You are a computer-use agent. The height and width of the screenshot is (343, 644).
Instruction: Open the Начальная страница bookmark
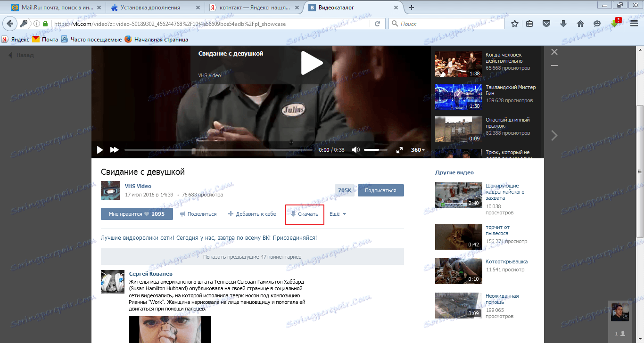(157, 40)
